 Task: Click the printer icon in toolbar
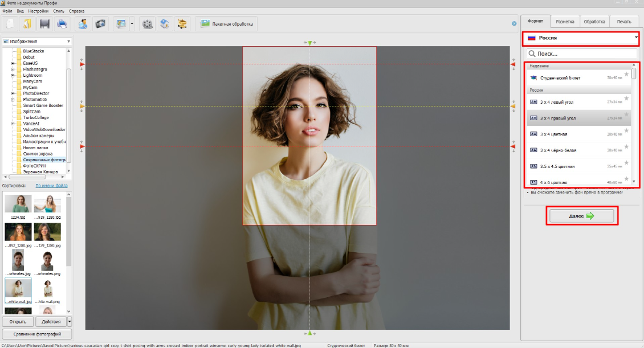point(62,24)
